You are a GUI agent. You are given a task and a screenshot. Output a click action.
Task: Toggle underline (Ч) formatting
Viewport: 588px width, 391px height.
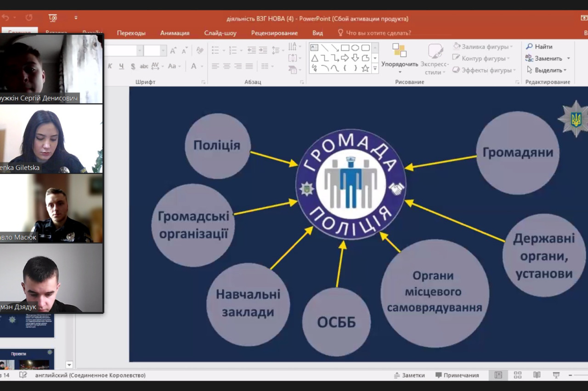(x=121, y=66)
